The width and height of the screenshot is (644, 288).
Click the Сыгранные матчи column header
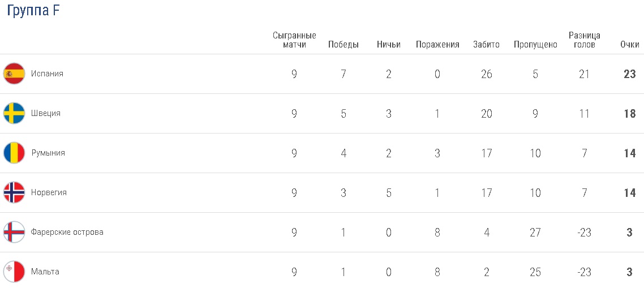[294, 40]
